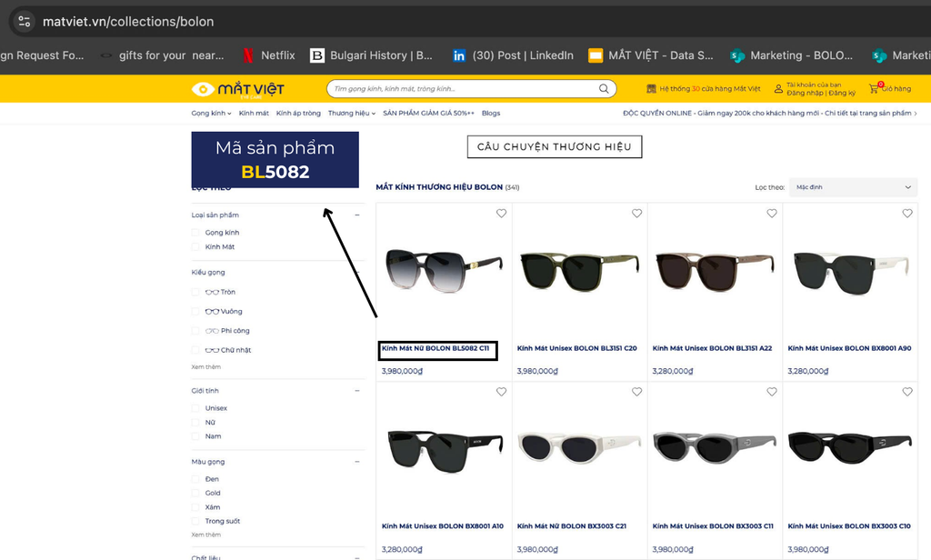The height and width of the screenshot is (560, 931).
Task: Click the CÂU CHUYỆN THƯƠNG HIỆU button
Action: [555, 146]
